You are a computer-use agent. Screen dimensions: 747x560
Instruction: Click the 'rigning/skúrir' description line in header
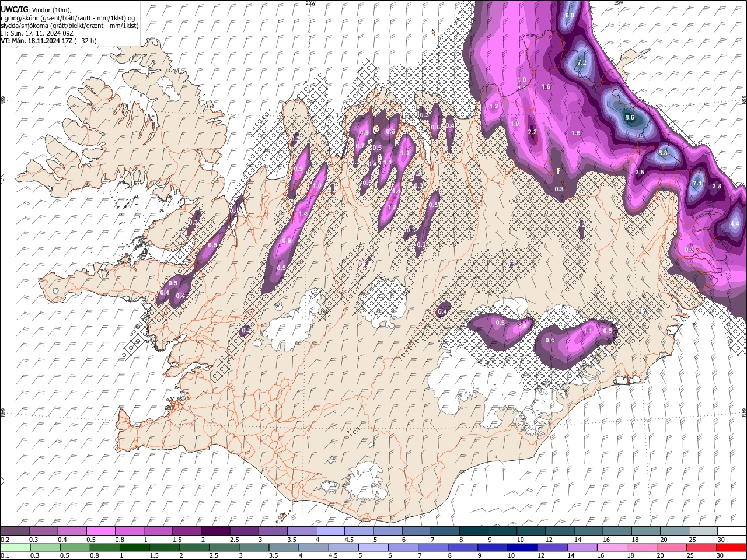(68, 18)
